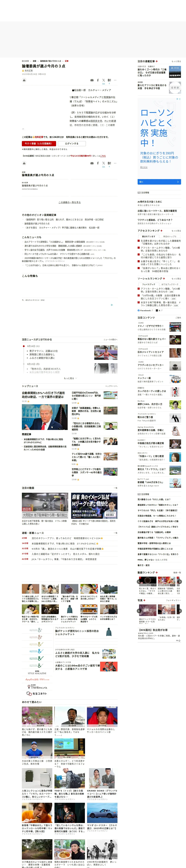186x868 pixels.
Task: Open 動画一覧 link beside 動画ランキング
Action: click(177, 572)
